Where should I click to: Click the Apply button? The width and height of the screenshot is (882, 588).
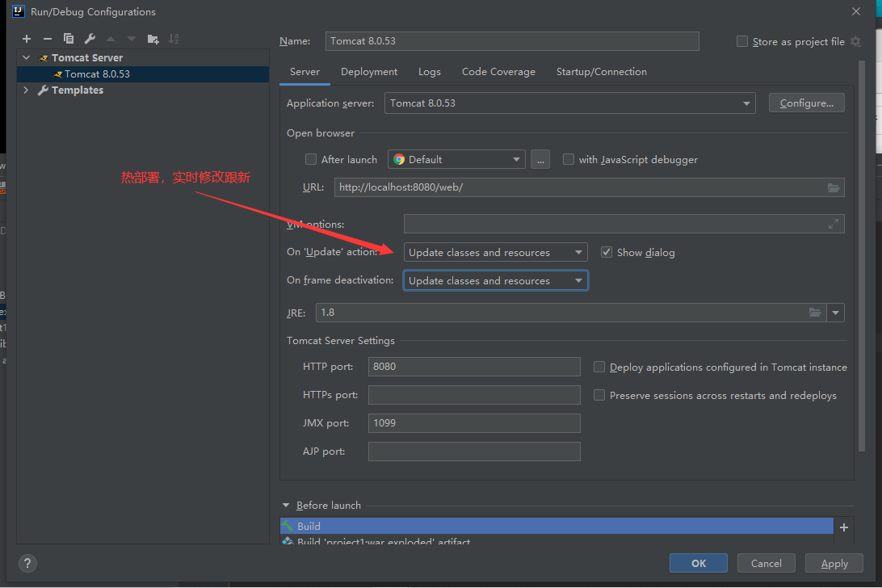click(834, 563)
